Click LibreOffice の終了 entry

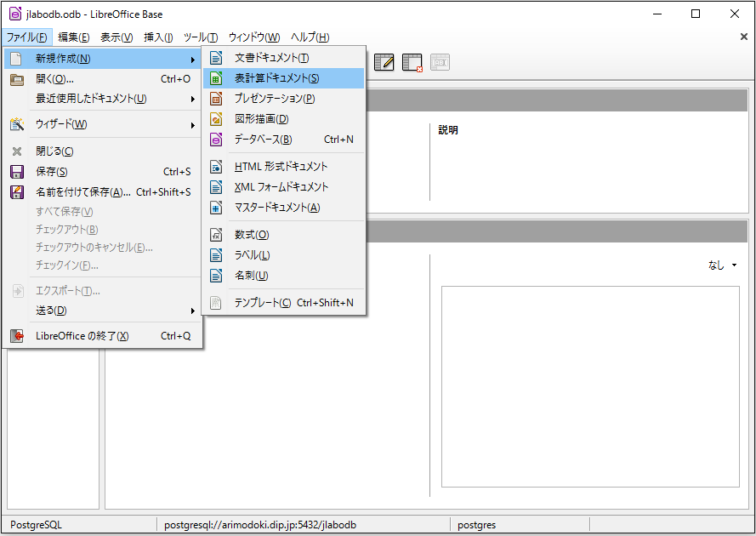pos(103,336)
